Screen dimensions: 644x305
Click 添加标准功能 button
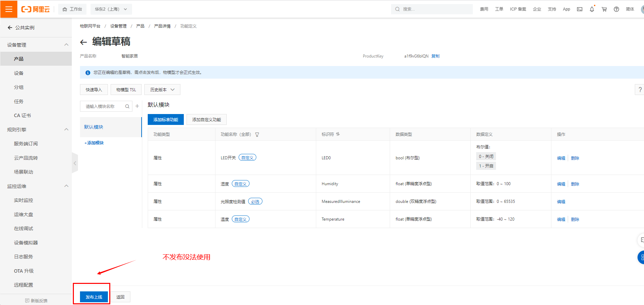166,119
